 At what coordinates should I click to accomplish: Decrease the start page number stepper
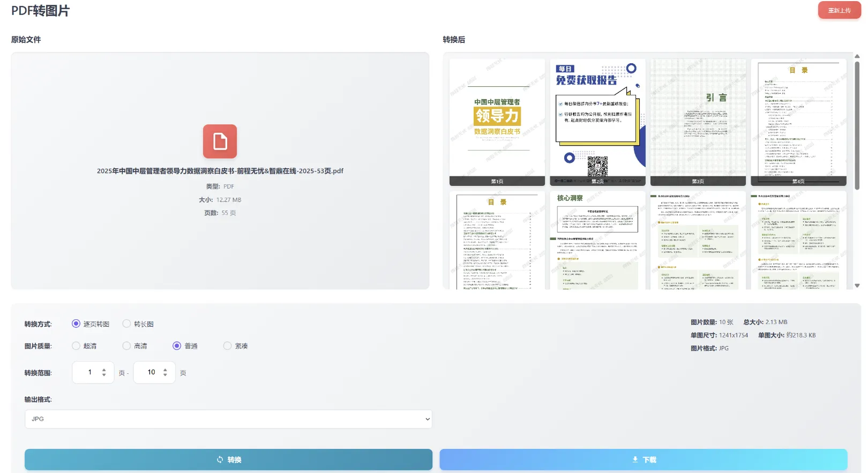point(104,375)
